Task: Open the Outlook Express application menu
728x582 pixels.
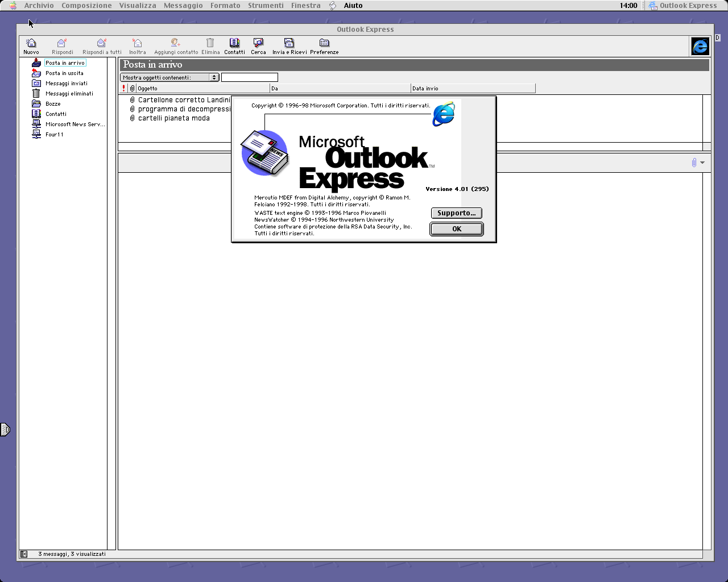Action: [x=682, y=6]
